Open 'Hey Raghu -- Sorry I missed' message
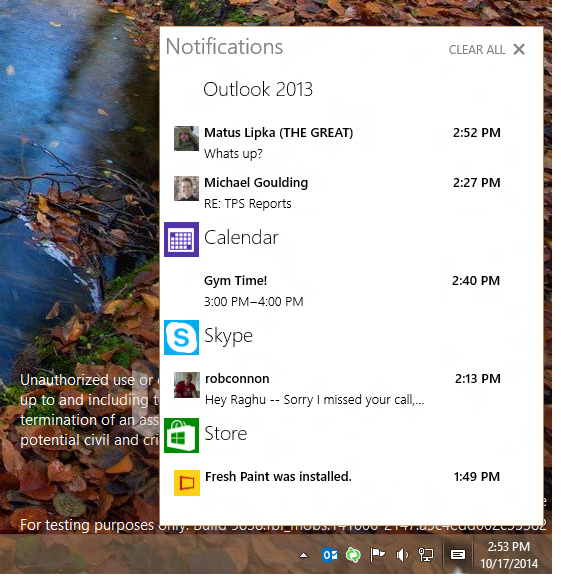 (314, 400)
